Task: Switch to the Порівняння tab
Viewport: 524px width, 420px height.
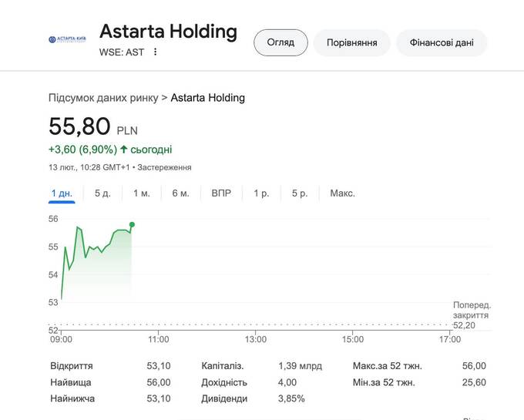Action: coord(351,42)
